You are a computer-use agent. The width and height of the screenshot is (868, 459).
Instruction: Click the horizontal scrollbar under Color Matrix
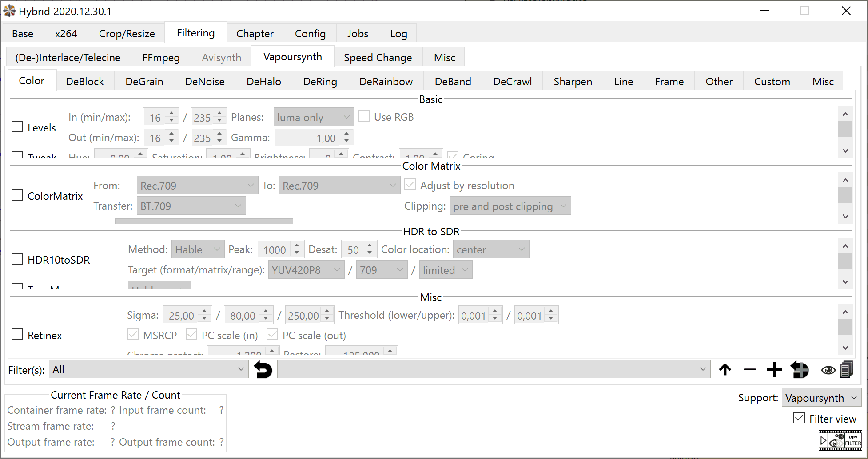click(204, 221)
